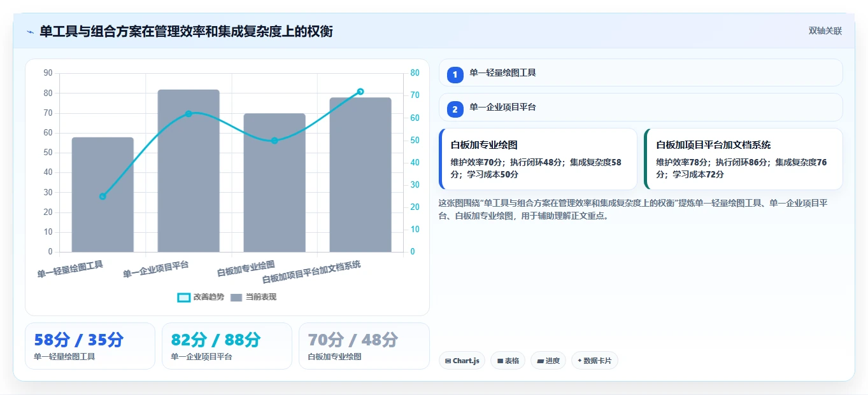Screen dimensions: 868x395
Task: Click the diamond icon in 数据卡片 chip
Action: 580,361
